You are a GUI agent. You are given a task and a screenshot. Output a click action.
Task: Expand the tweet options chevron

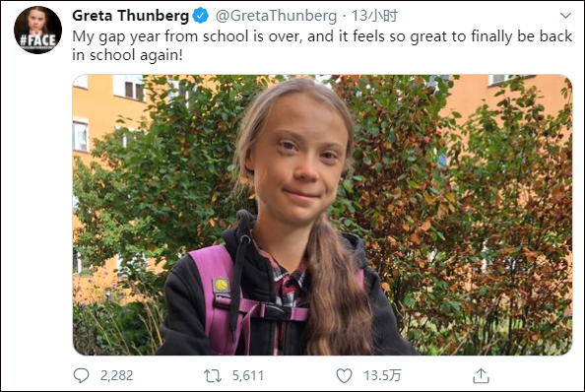566,16
